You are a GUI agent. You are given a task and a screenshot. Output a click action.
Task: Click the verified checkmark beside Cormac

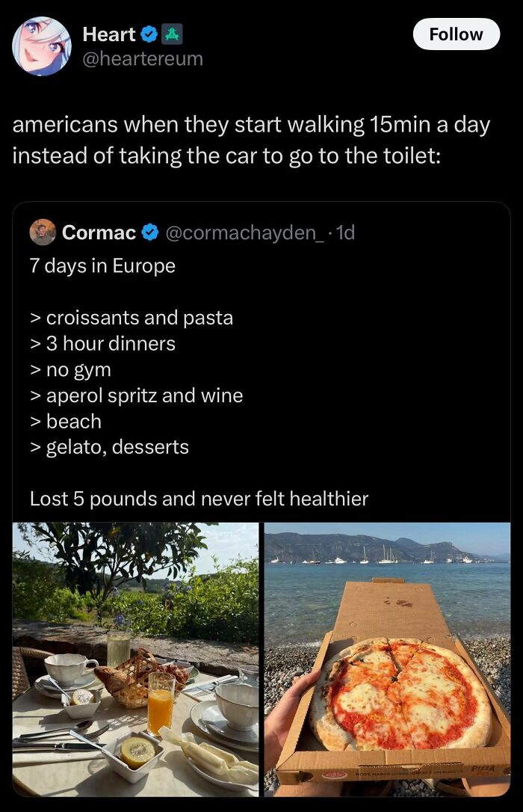(x=149, y=233)
